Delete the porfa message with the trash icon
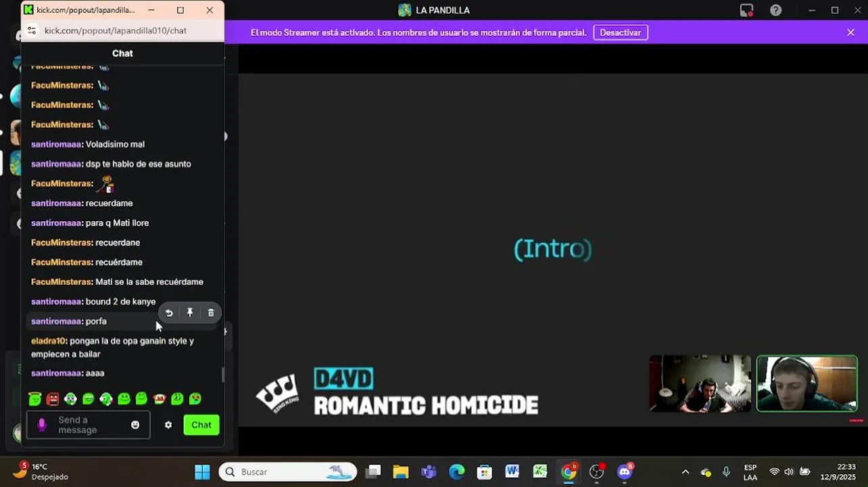This screenshot has width=868, height=487. (211, 312)
